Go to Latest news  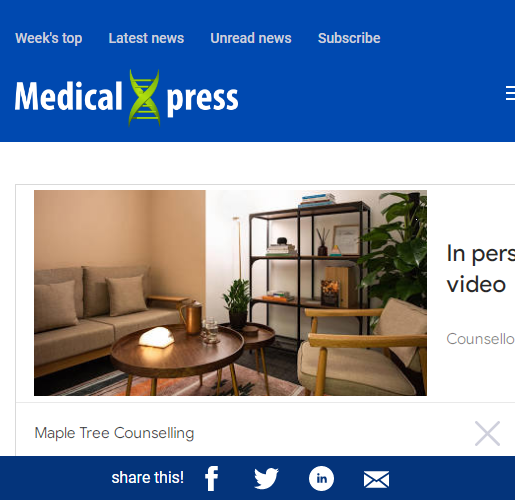pos(146,38)
